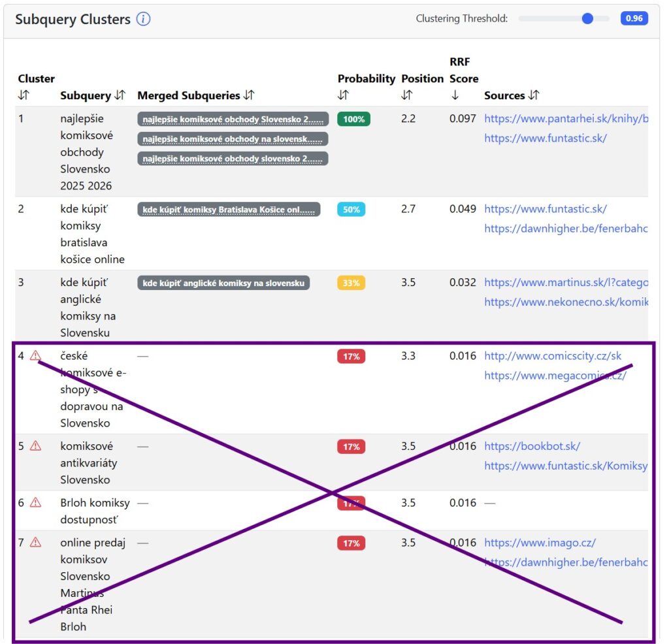669x644 pixels.
Task: Sort by Position sort arrows
Action: coord(406,95)
